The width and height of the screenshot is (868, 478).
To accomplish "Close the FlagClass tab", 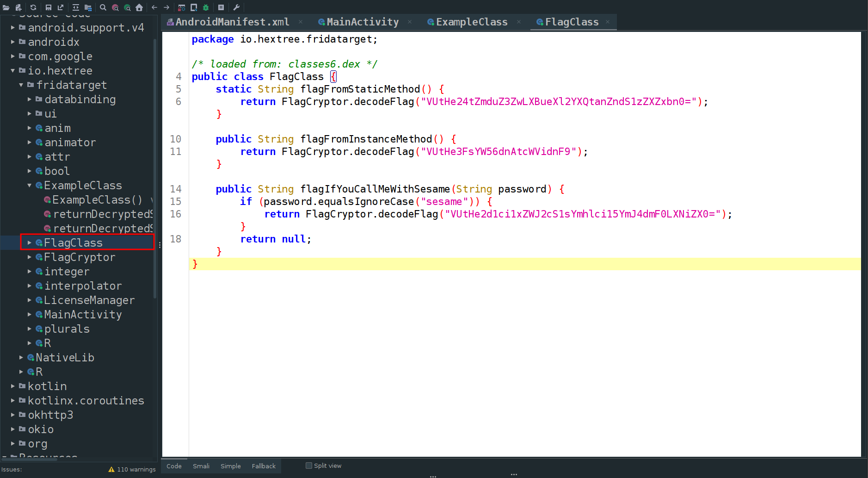I will (608, 22).
